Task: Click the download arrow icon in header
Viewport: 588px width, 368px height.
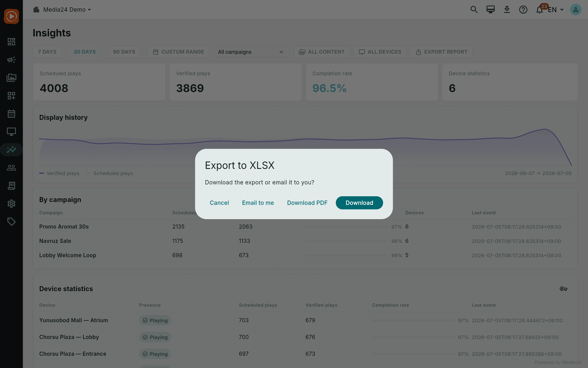Action: (x=507, y=10)
